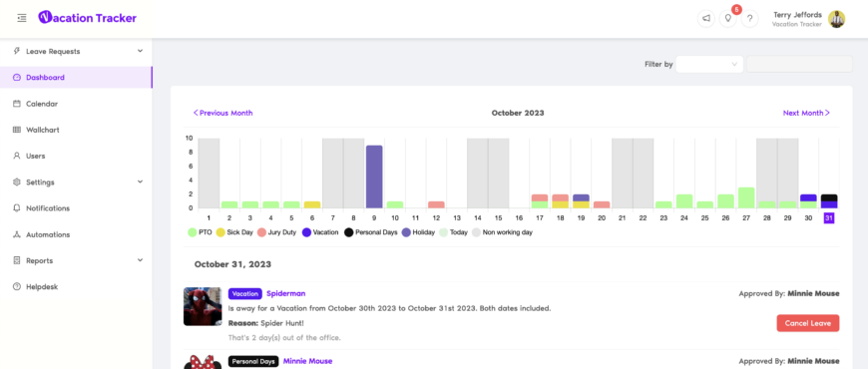Toggle Holiday legend item
Viewport: 868px width, 369px height.
point(418,232)
